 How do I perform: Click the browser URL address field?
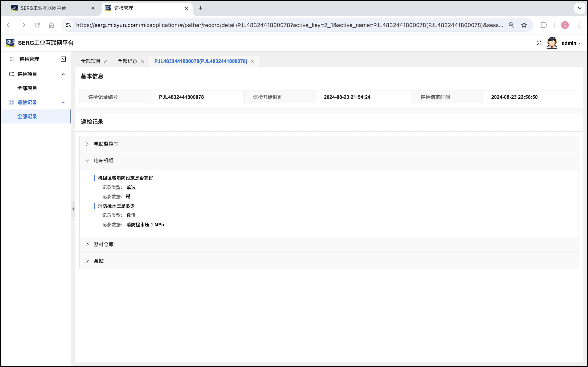(x=289, y=25)
